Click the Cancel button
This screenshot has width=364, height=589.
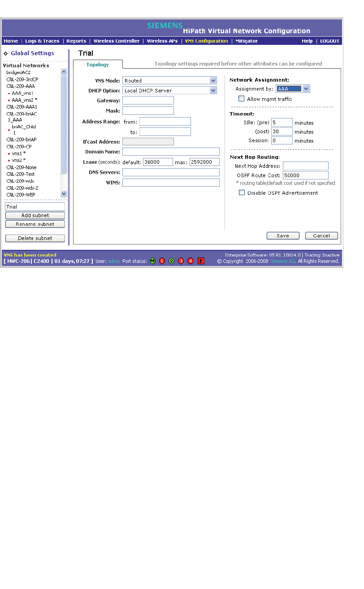click(x=321, y=236)
